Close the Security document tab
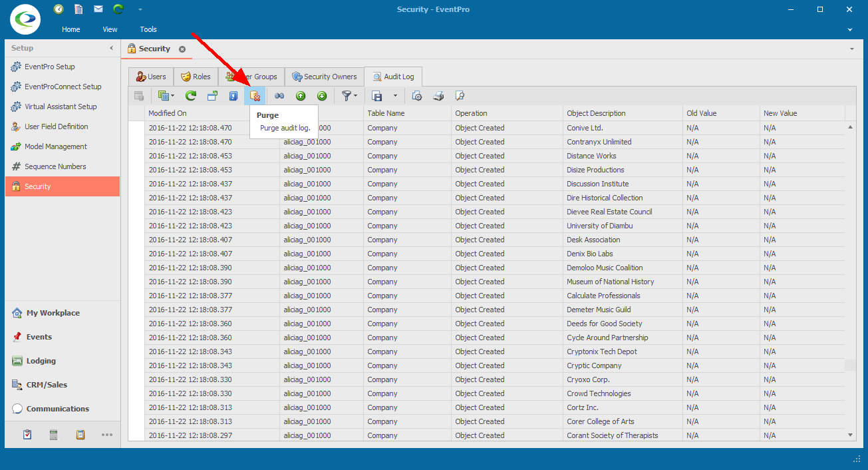868x470 pixels. coord(182,49)
